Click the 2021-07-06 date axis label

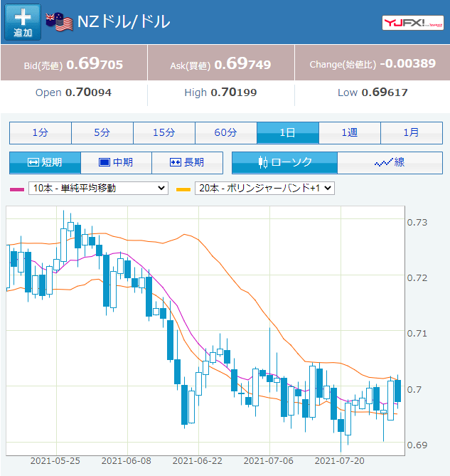(x=268, y=461)
